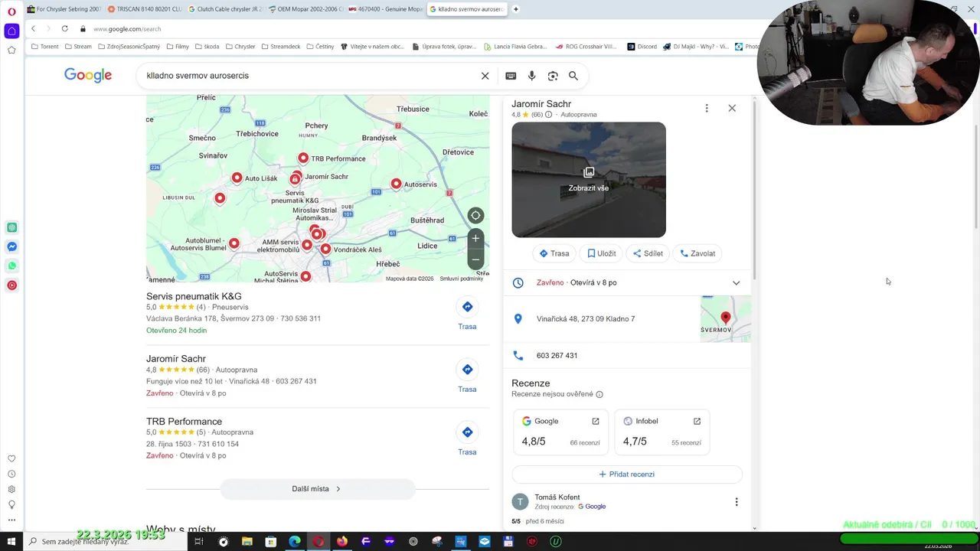The height and width of the screenshot is (551, 980).
Task: Open Torrent bookmarks folder
Action: tap(45, 47)
